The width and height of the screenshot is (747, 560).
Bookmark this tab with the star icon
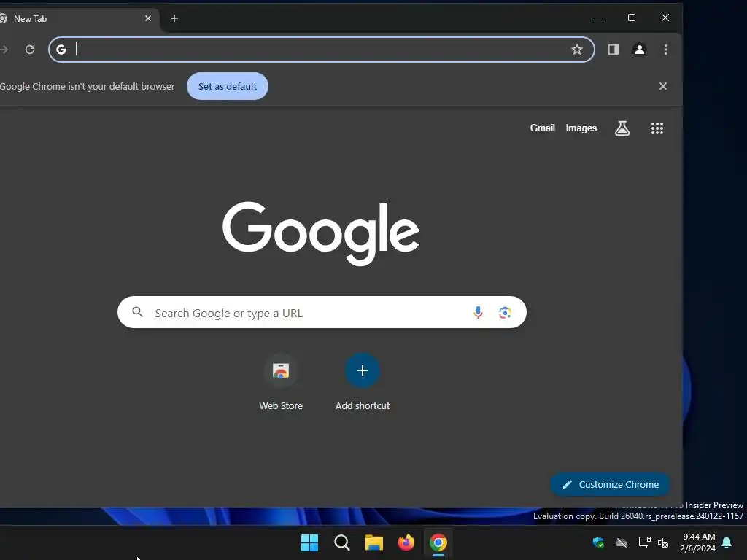pyautogui.click(x=577, y=50)
